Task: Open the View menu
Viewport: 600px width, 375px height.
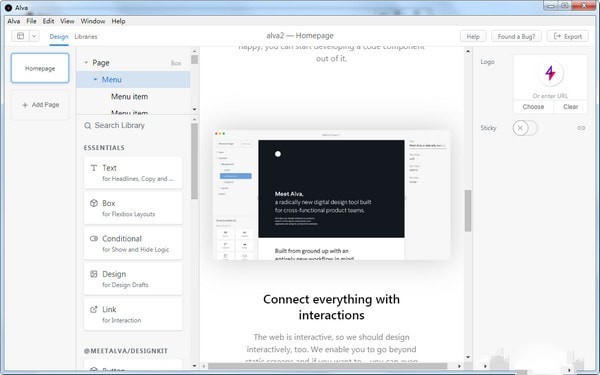Action: click(x=67, y=21)
